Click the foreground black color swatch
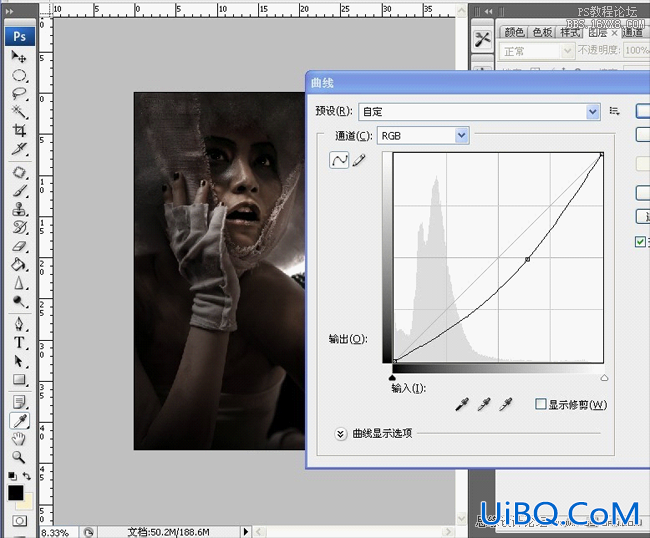650x538 pixels. click(x=15, y=492)
